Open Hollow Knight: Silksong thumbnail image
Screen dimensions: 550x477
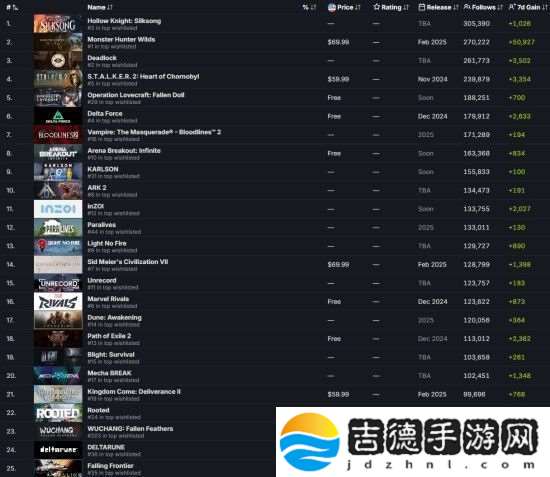tap(58, 23)
